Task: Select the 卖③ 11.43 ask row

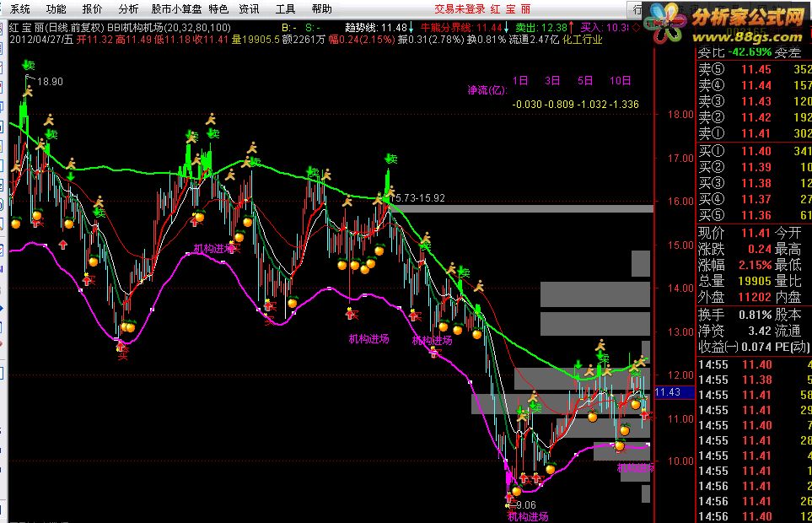Action: (x=755, y=101)
